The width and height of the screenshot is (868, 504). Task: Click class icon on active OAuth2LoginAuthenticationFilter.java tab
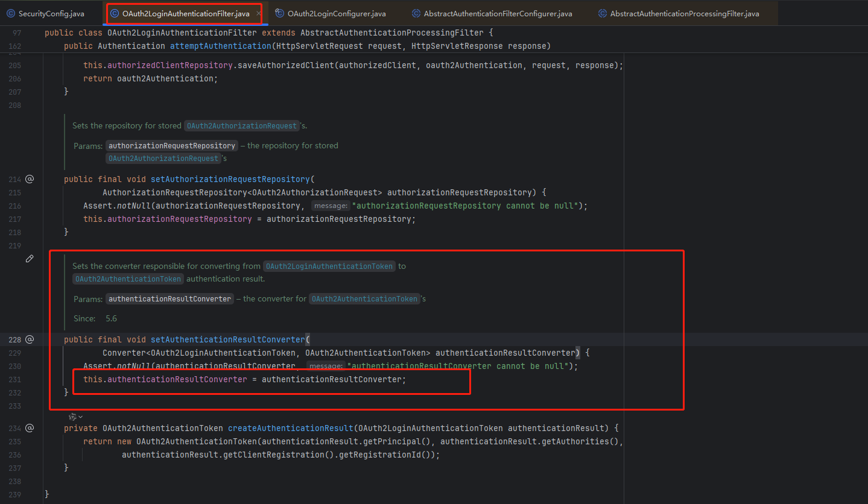[116, 13]
